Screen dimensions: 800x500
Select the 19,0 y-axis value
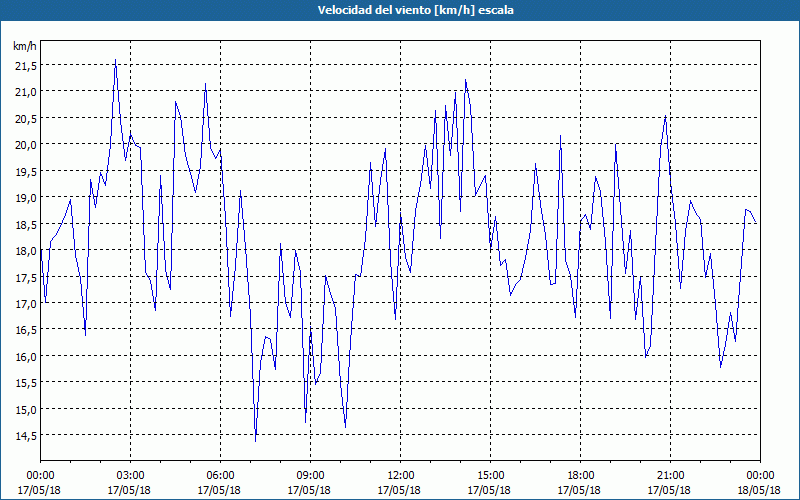[26, 198]
